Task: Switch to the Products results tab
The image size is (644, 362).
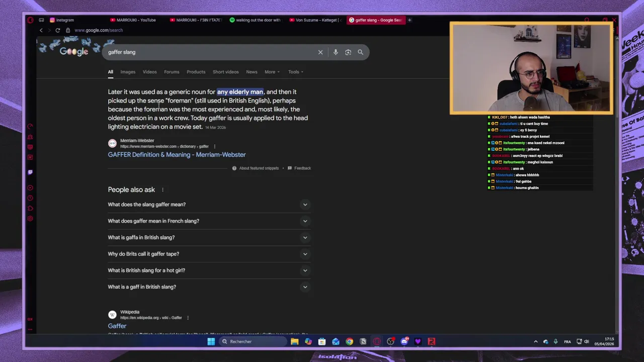Action: click(x=196, y=72)
